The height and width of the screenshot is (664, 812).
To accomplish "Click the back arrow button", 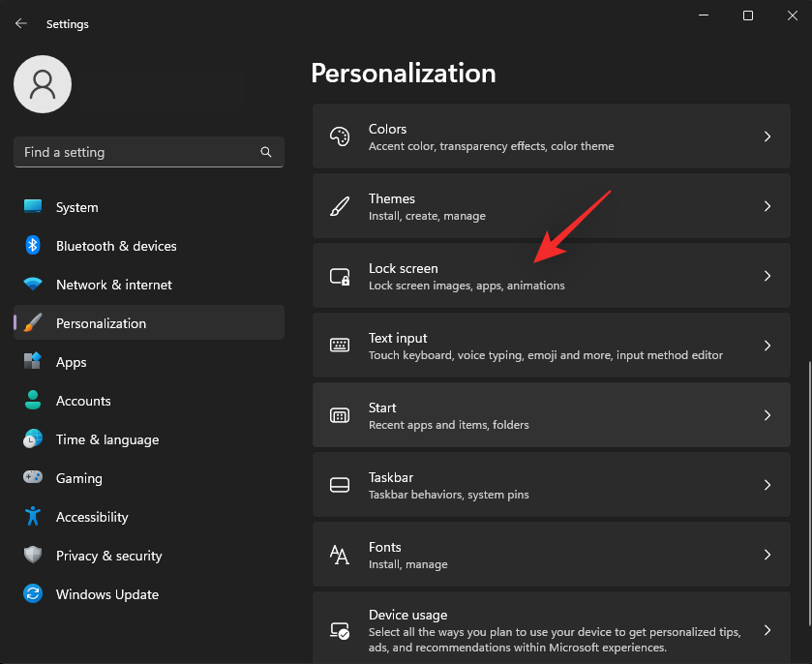I will (20, 23).
